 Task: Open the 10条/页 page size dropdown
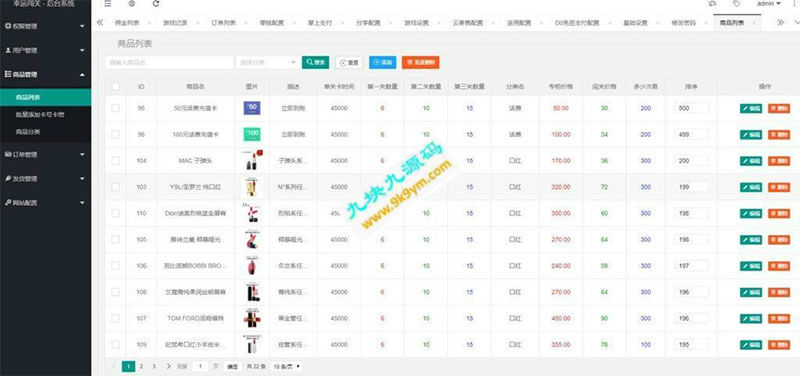coord(286,366)
